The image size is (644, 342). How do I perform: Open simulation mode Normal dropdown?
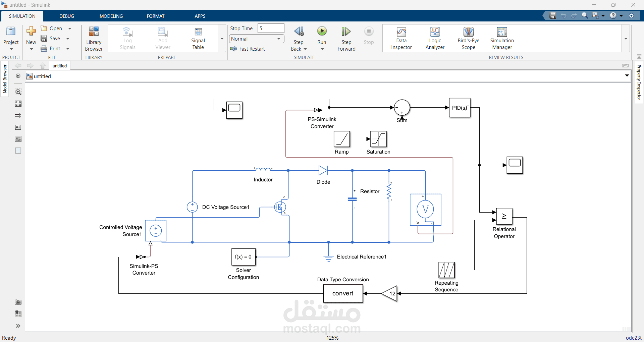(257, 39)
